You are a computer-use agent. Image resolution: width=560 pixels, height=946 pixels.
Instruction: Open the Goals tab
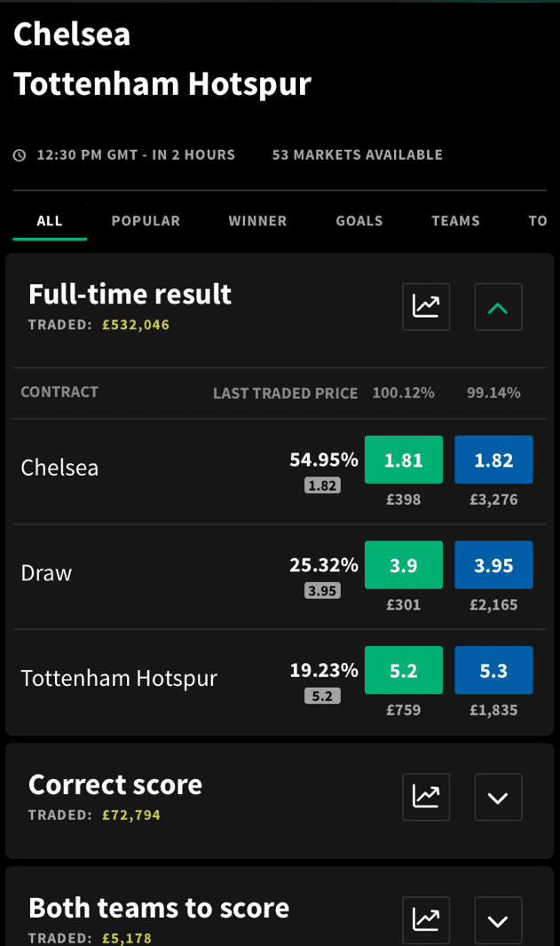coord(359,221)
